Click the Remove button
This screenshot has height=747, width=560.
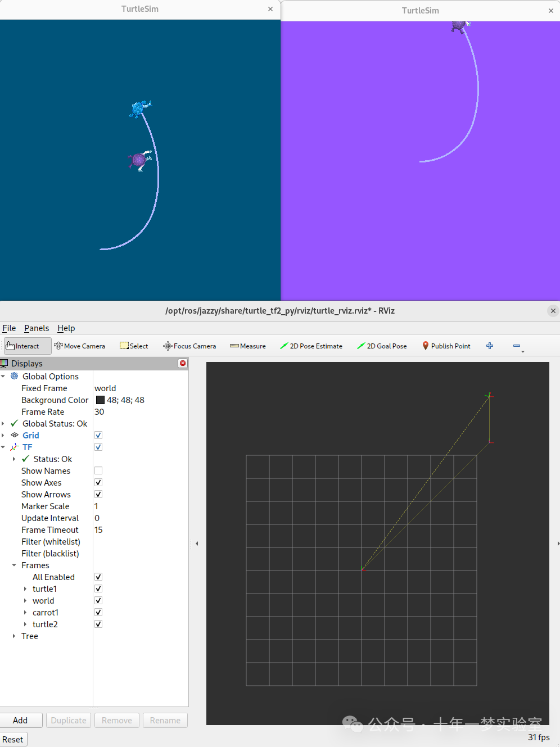click(117, 720)
